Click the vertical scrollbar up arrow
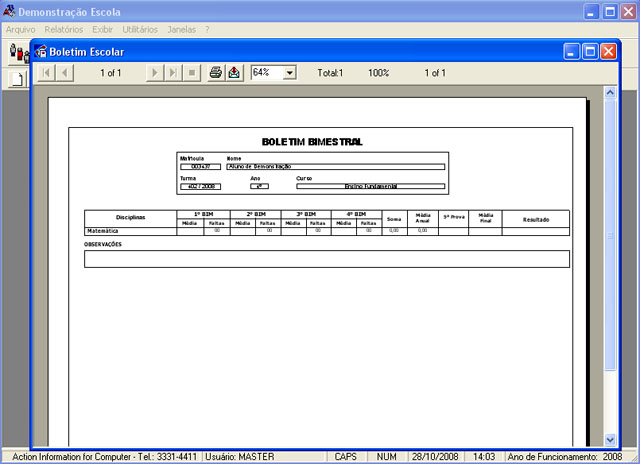 611,93
